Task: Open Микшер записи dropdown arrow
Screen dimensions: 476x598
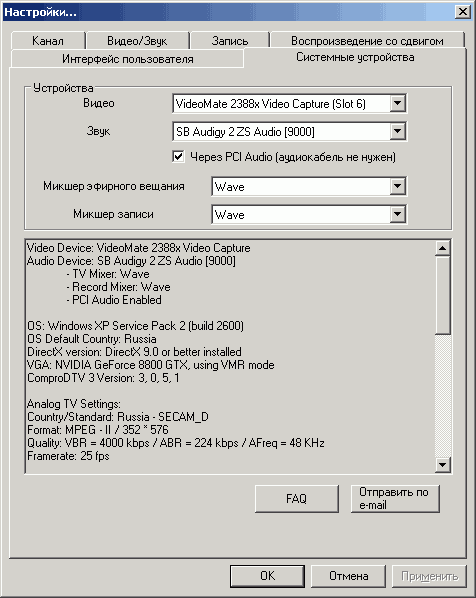Action: pyautogui.click(x=397, y=214)
